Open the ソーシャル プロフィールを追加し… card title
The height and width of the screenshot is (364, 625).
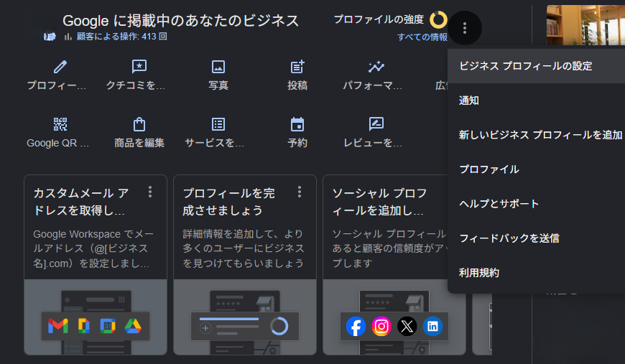379,202
